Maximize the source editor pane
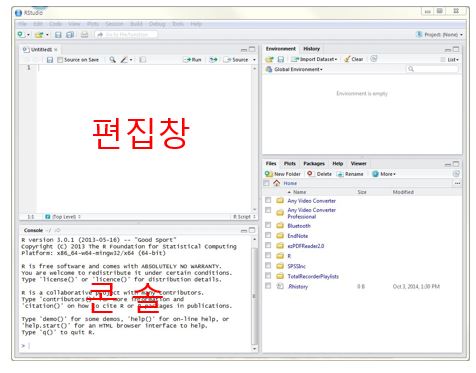The image size is (476, 373). pyautogui.click(x=252, y=49)
